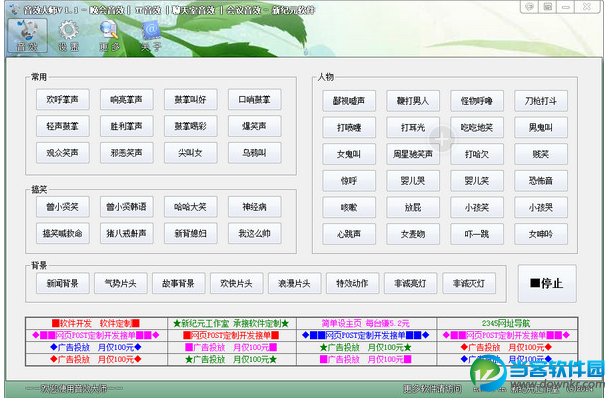Click the 乌鸦叫 crow sound button
The width and height of the screenshot is (606, 398).
[254, 153]
